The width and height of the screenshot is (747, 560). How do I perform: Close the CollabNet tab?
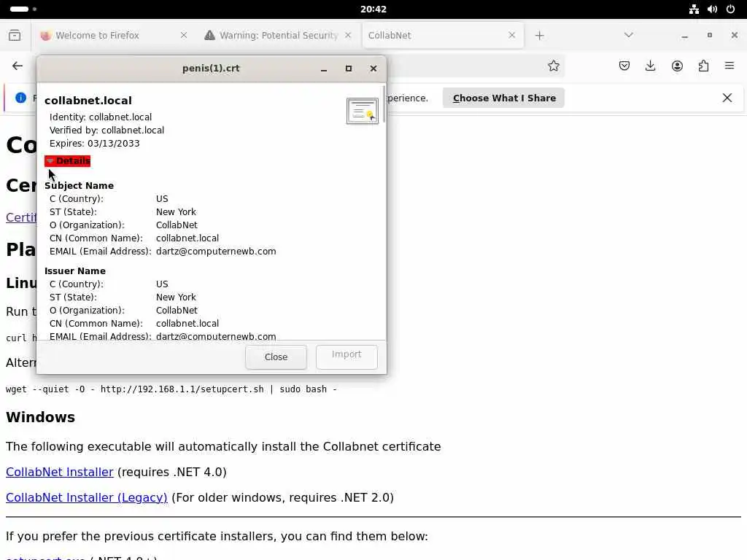pos(511,35)
